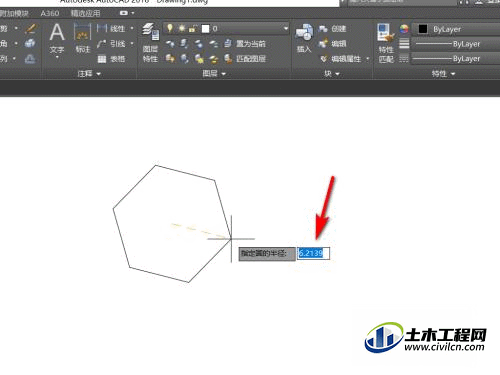The image size is (500, 375).
Task: Click the 创建 block button
Action: pyautogui.click(x=332, y=29)
